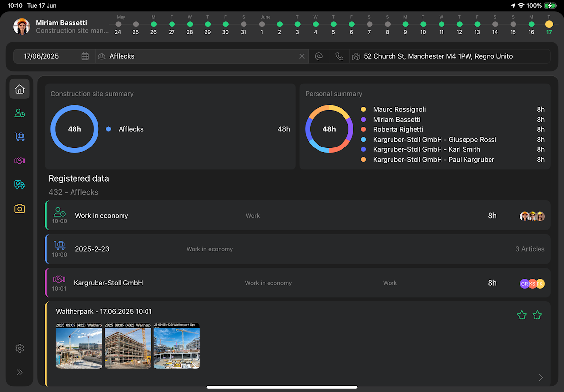The image size is (564, 392).
Task: Expand the sidebar with double chevron
Action: (x=20, y=372)
